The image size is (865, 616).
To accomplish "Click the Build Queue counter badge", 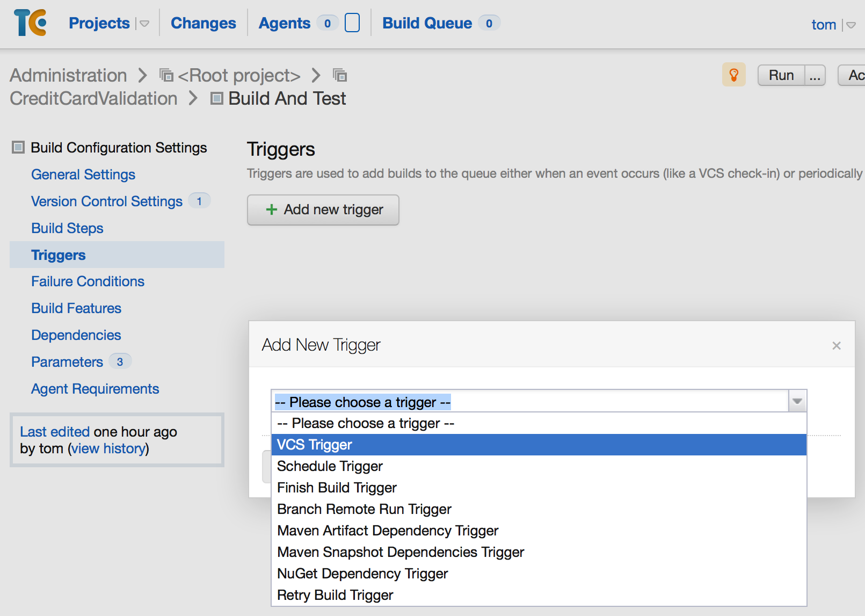I will click(489, 23).
